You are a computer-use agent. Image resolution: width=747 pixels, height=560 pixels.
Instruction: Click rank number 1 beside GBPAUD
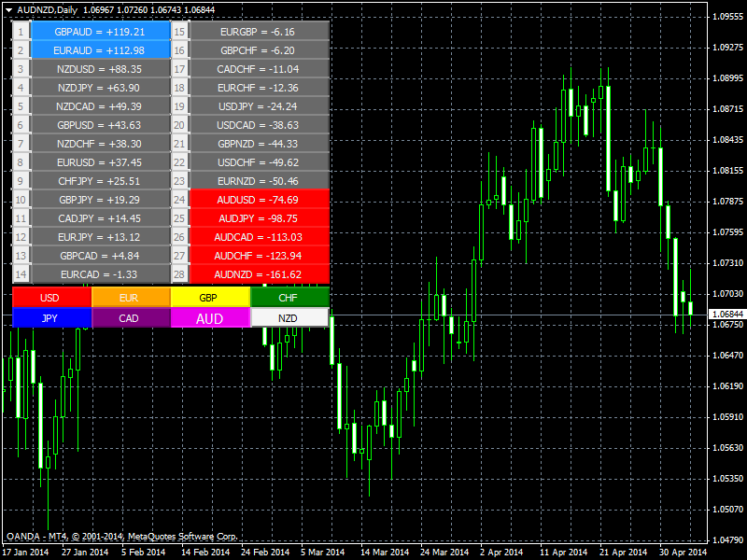[20, 31]
